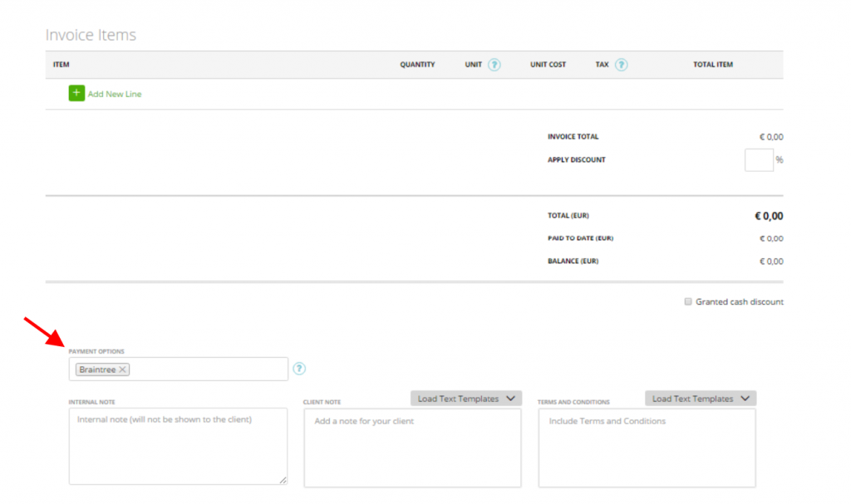The width and height of the screenshot is (851, 504).
Task: Enable Granted cash discount
Action: pyautogui.click(x=688, y=301)
